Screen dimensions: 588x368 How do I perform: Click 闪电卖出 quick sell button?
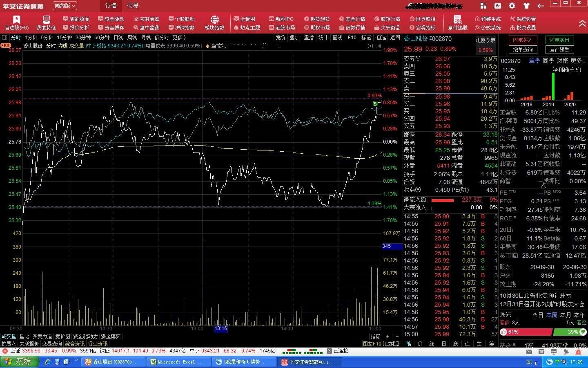[559, 40]
